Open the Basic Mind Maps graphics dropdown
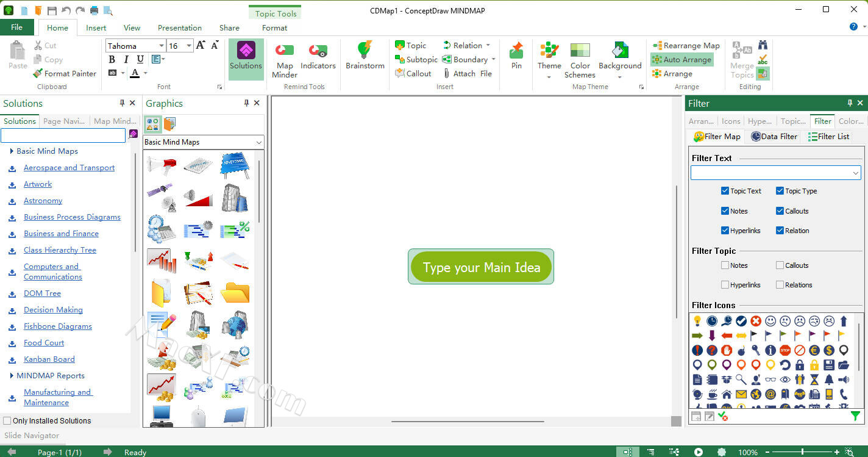868x457 pixels. 258,142
